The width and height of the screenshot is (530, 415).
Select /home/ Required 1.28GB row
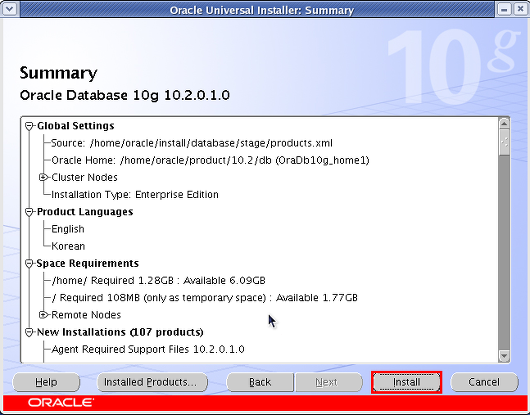coord(159,280)
